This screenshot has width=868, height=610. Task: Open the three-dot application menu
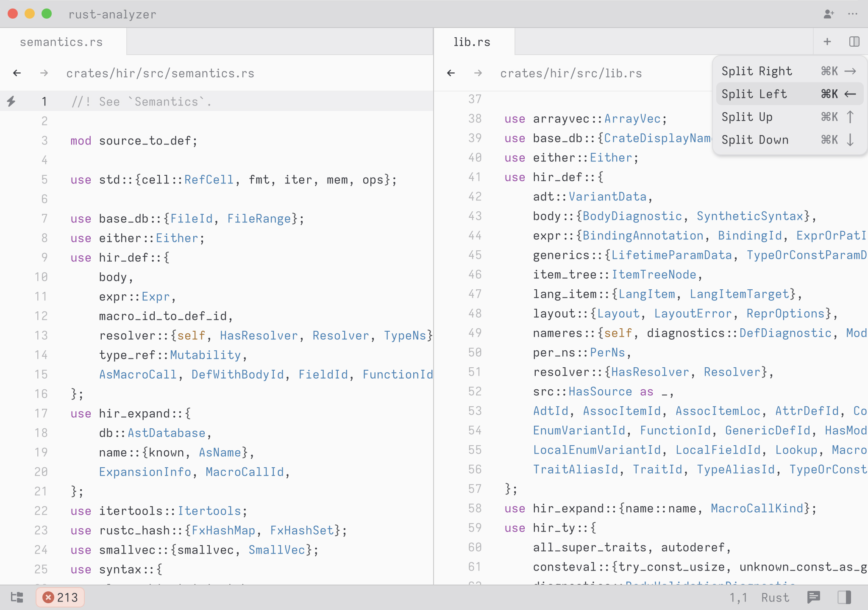tap(853, 14)
